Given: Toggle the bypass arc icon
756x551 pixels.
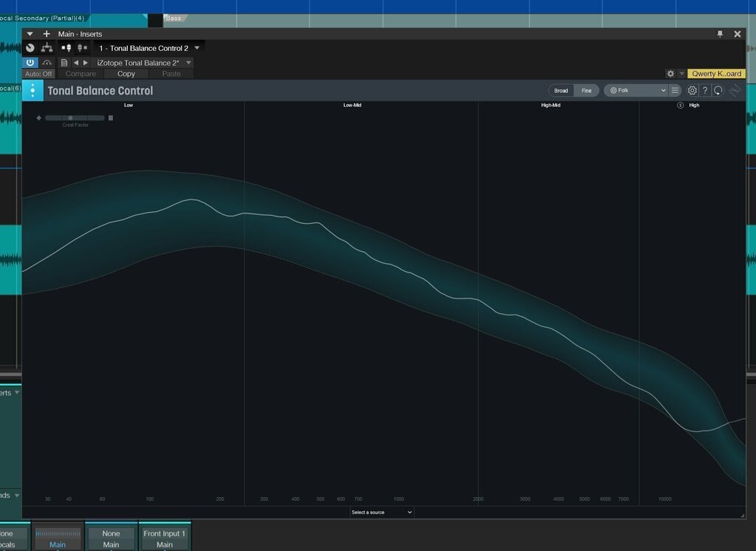Looking at the screenshot, I should tap(47, 62).
